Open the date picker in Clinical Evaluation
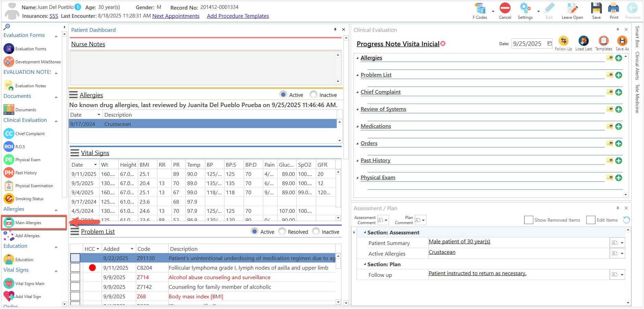 point(549,43)
